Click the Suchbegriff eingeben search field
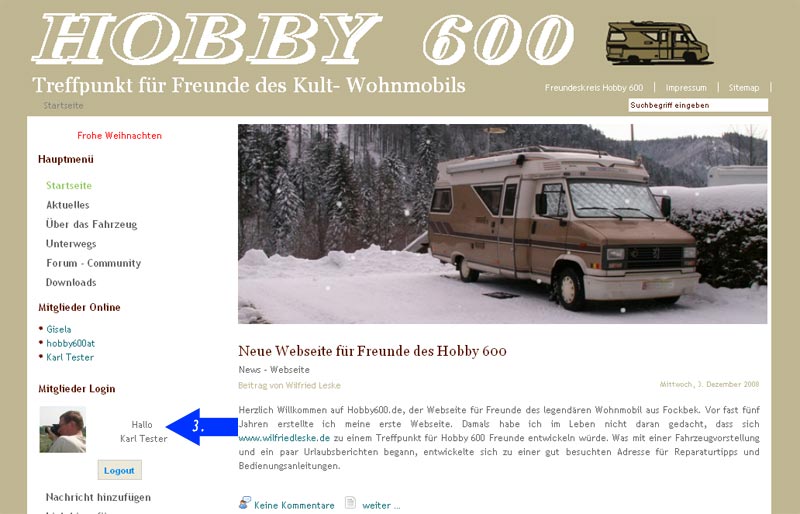800x514 pixels. [x=698, y=105]
